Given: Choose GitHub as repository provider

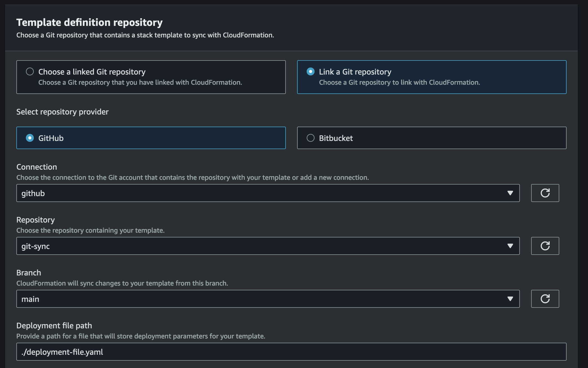Looking at the screenshot, I should point(30,138).
